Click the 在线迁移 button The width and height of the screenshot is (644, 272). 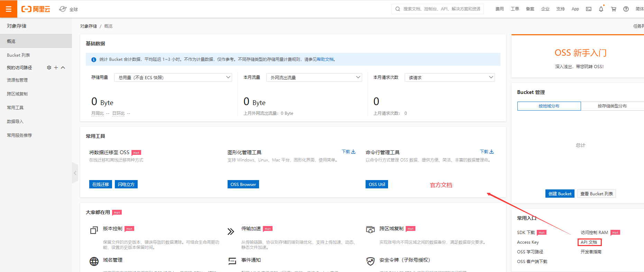101,184
